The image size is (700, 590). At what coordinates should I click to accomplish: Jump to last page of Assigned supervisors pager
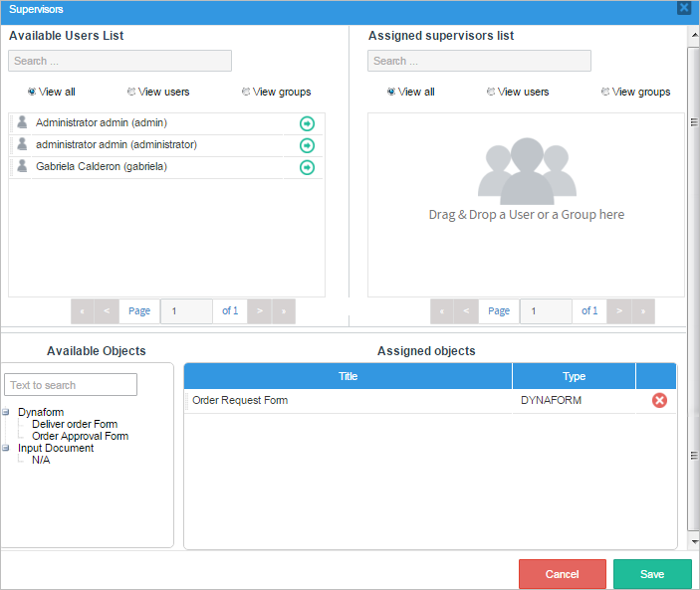click(642, 311)
